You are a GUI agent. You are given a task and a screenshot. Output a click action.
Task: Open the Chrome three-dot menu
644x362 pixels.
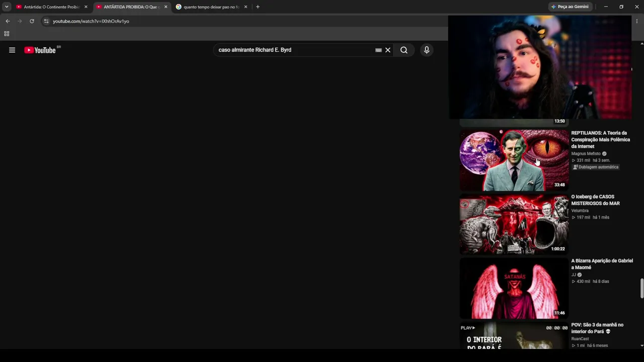click(637, 21)
